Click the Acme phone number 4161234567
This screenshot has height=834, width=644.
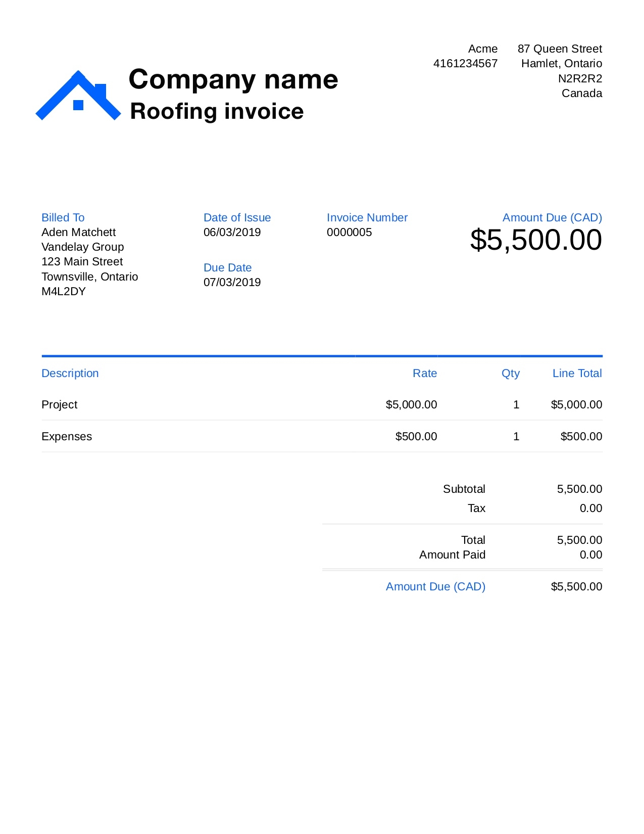coord(465,64)
